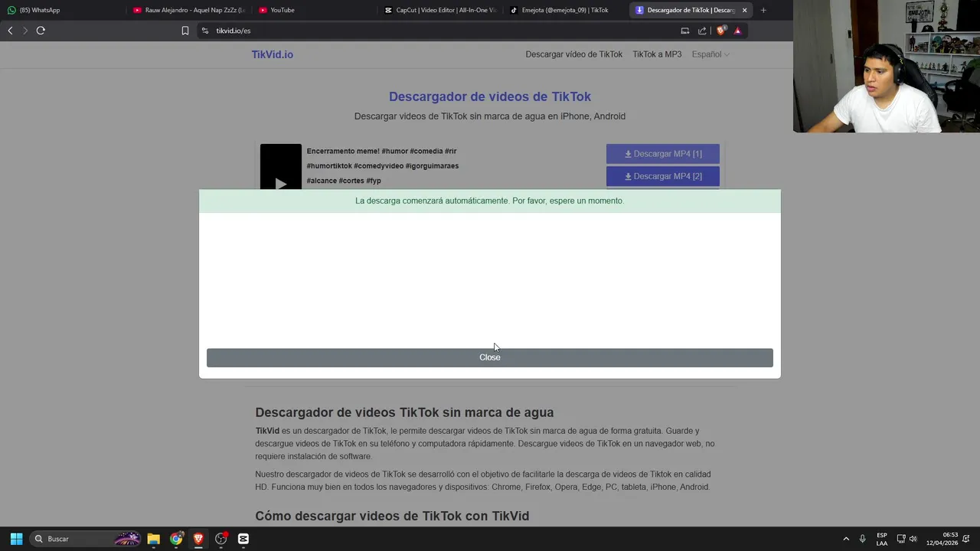Close the Descargador de TikTok tab
Image resolution: width=980 pixels, height=551 pixels.
744,10
